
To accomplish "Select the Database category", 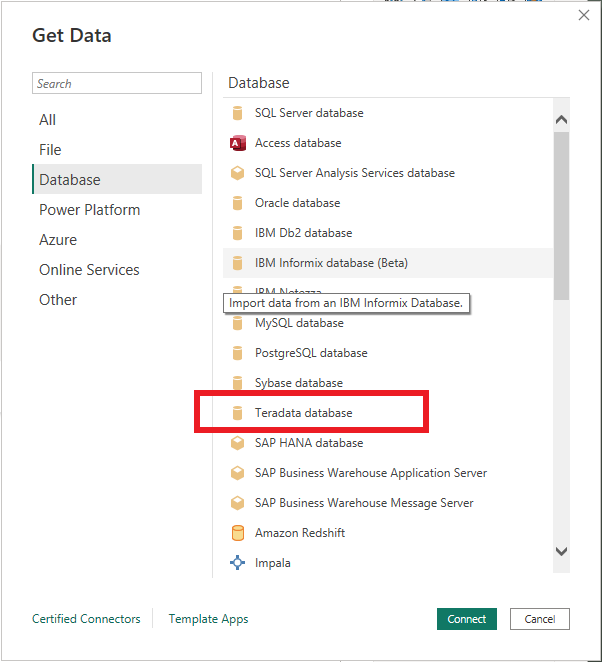I will [117, 179].
